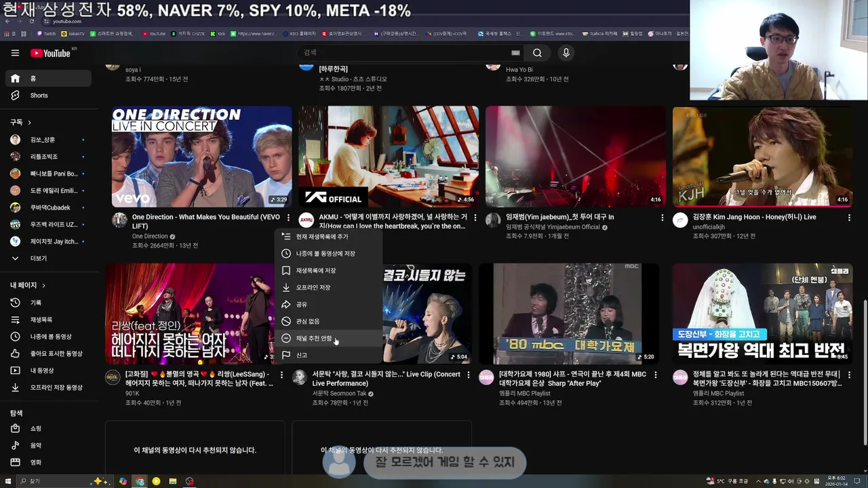Play AKMU YG Official video thumbnail
The width and height of the screenshot is (868, 488).
click(389, 157)
